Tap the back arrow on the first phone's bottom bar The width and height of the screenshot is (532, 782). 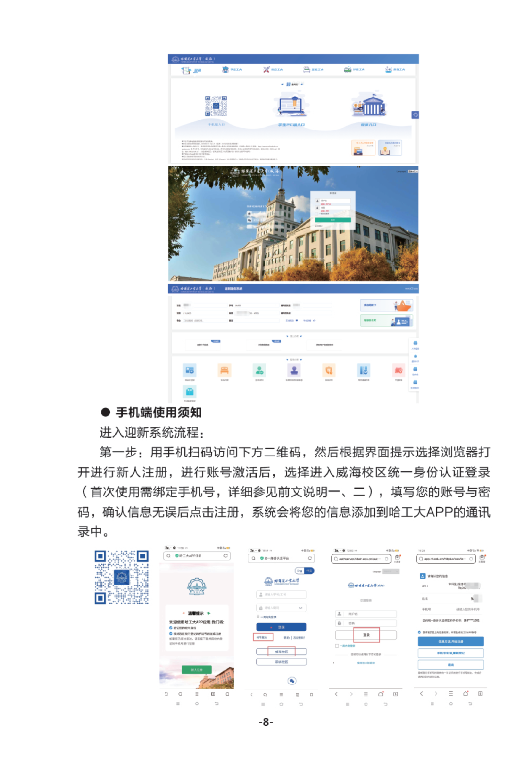[x=166, y=694]
